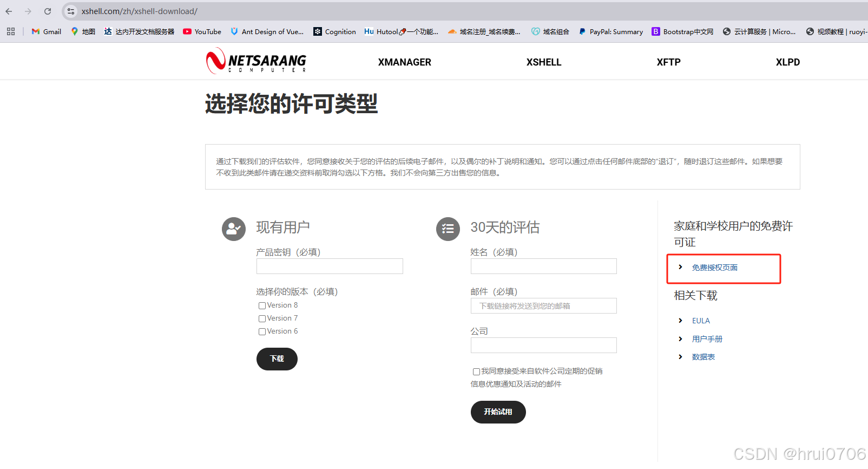The image size is (868, 469).
Task: Open the 域名组合 bookmark
Action: pos(550,31)
